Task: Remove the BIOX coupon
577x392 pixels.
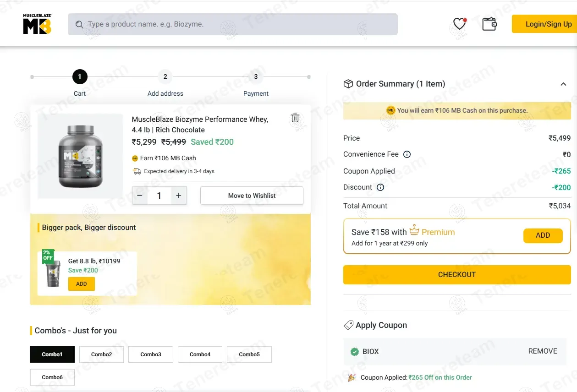Action: pos(542,351)
